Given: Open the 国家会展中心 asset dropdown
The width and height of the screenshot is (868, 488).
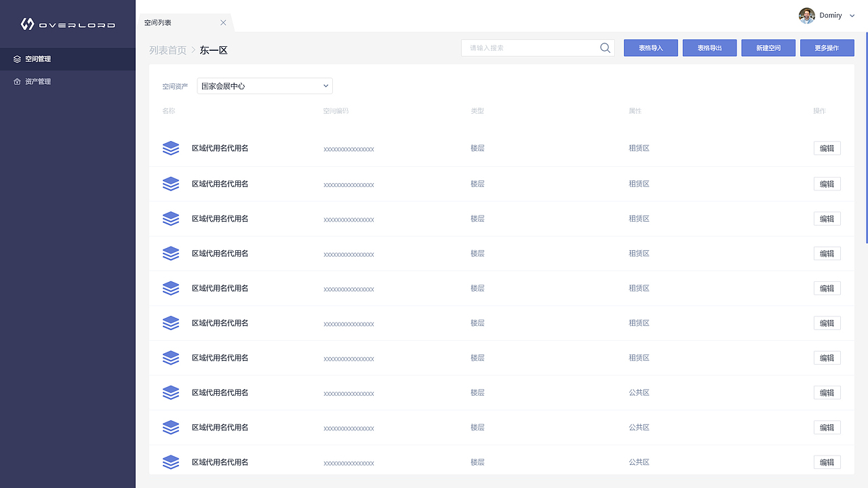Looking at the screenshot, I should [264, 86].
